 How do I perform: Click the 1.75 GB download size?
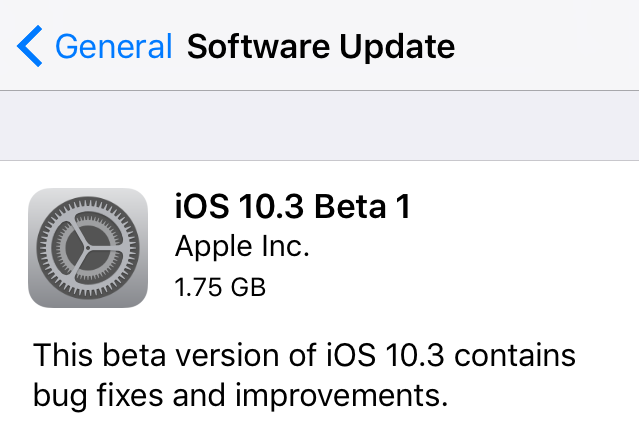point(220,288)
